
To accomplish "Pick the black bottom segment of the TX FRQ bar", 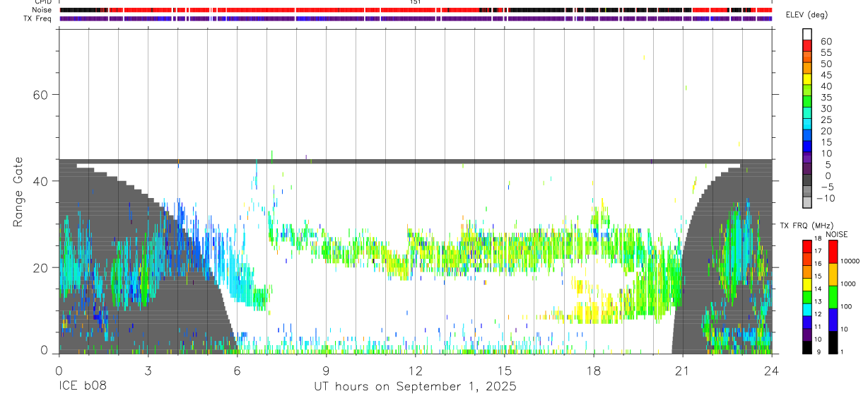I will pos(806,347).
